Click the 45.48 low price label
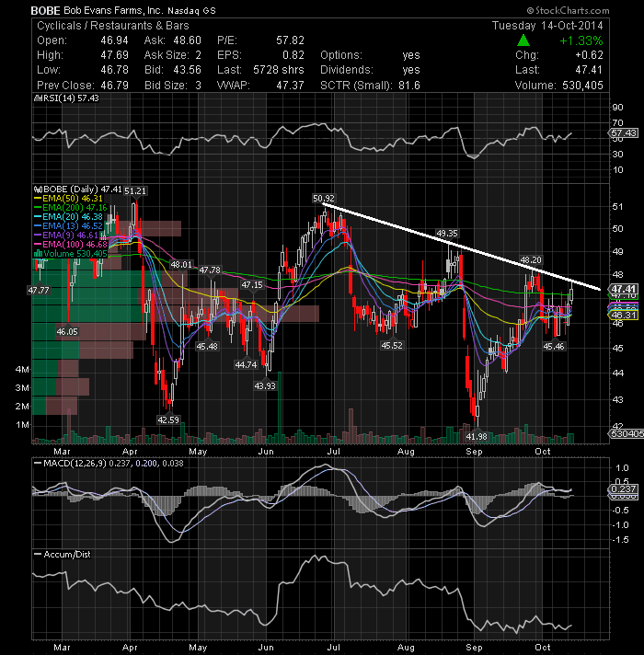Image resolution: width=644 pixels, height=655 pixels. pos(207,346)
